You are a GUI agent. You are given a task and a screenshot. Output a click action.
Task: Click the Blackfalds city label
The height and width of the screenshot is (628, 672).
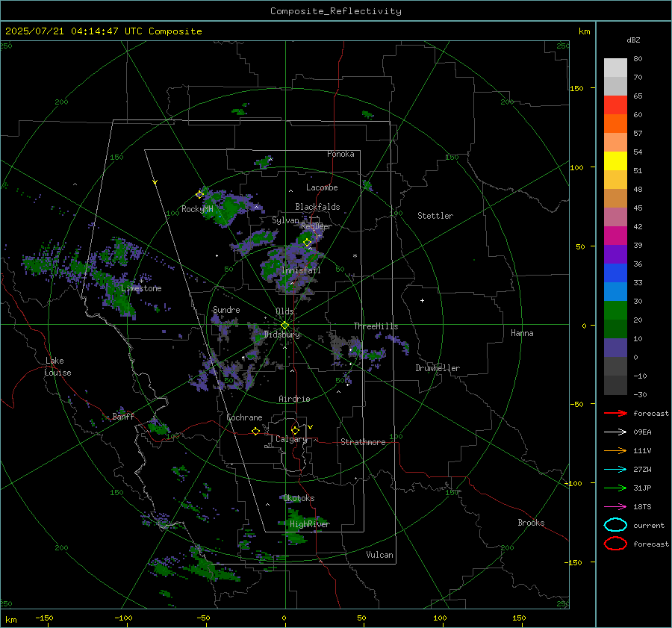pos(317,207)
